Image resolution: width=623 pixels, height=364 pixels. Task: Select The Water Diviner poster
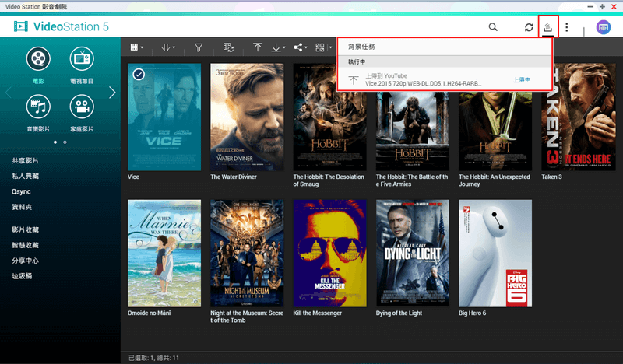pyautogui.click(x=247, y=117)
